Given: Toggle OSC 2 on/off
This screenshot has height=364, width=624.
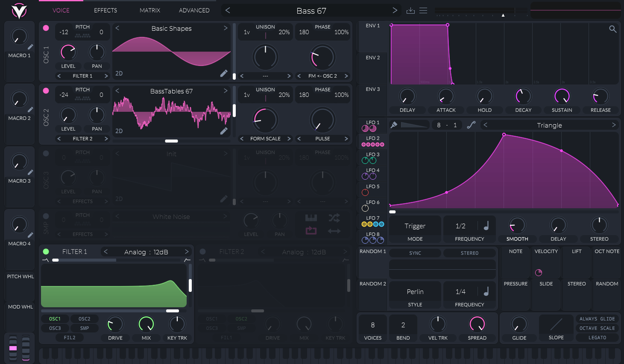Looking at the screenshot, I should click(46, 91).
